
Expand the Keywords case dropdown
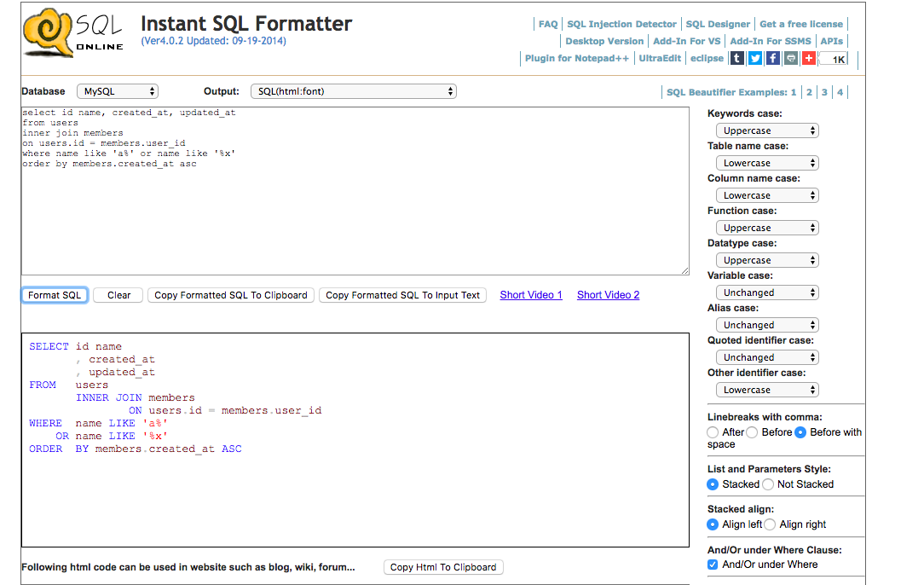[x=766, y=130]
